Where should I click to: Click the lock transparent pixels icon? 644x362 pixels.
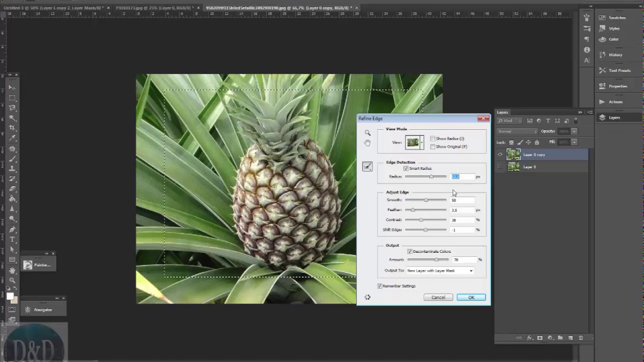click(512, 143)
